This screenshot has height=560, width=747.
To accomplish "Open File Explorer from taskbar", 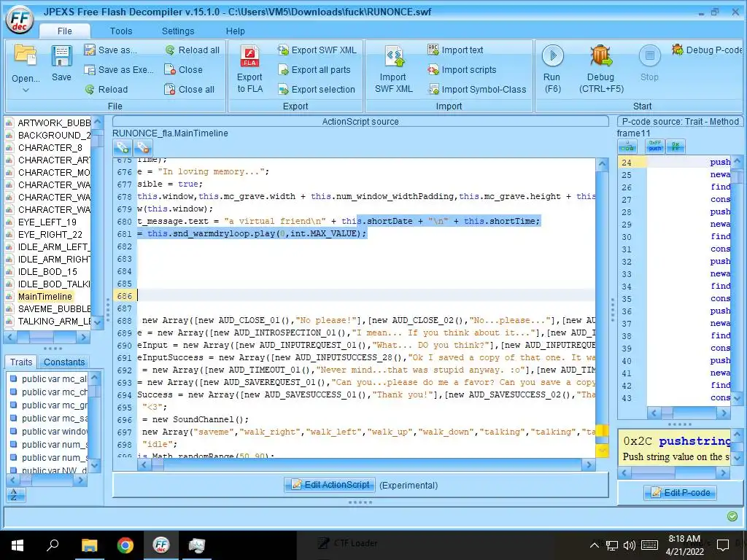I will (89, 545).
